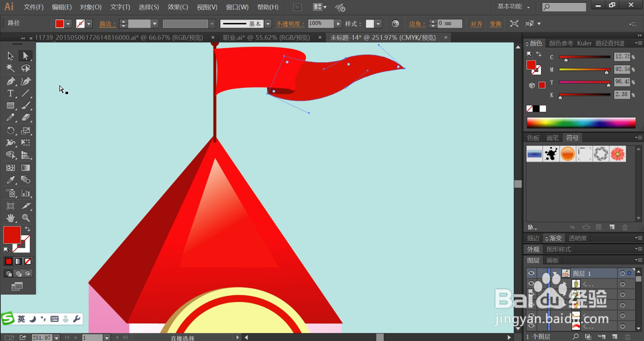Select the Gradient tool

(x=26, y=168)
